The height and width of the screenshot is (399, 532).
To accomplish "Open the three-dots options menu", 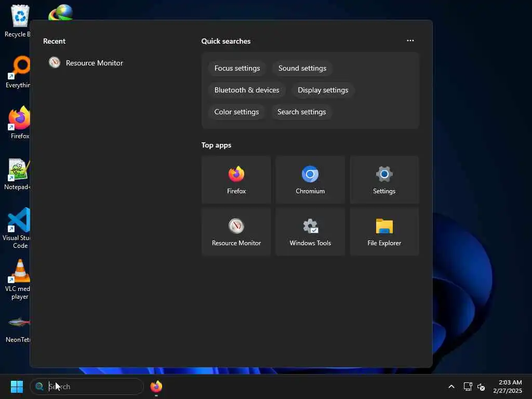I will (x=410, y=41).
